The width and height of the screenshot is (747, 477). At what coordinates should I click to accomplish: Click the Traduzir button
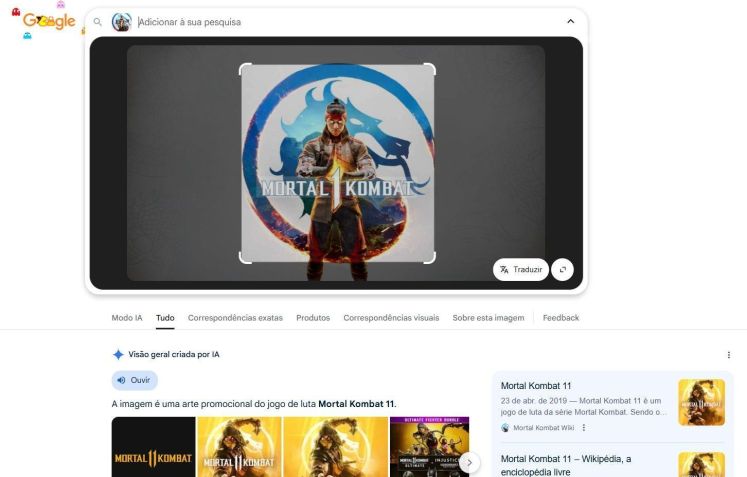tap(521, 270)
